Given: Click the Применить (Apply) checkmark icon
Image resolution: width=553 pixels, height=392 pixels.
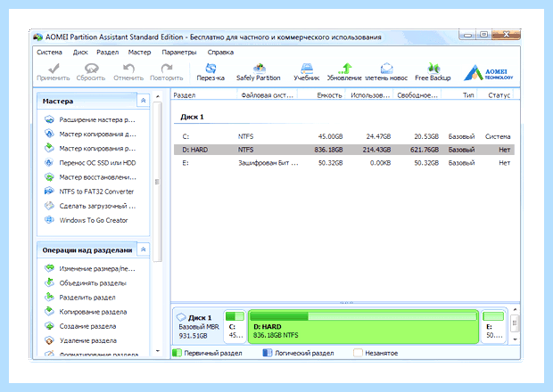Looking at the screenshot, I should pos(54,68).
